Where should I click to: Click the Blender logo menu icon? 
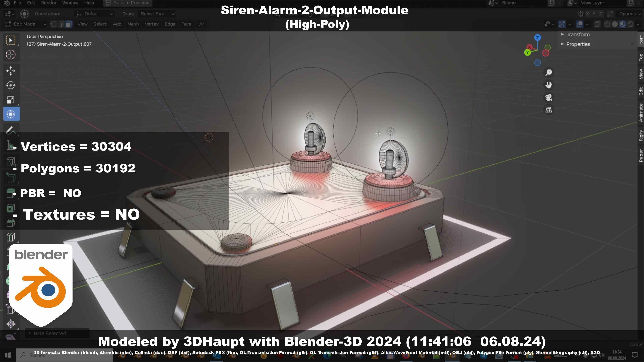(x=7, y=3)
